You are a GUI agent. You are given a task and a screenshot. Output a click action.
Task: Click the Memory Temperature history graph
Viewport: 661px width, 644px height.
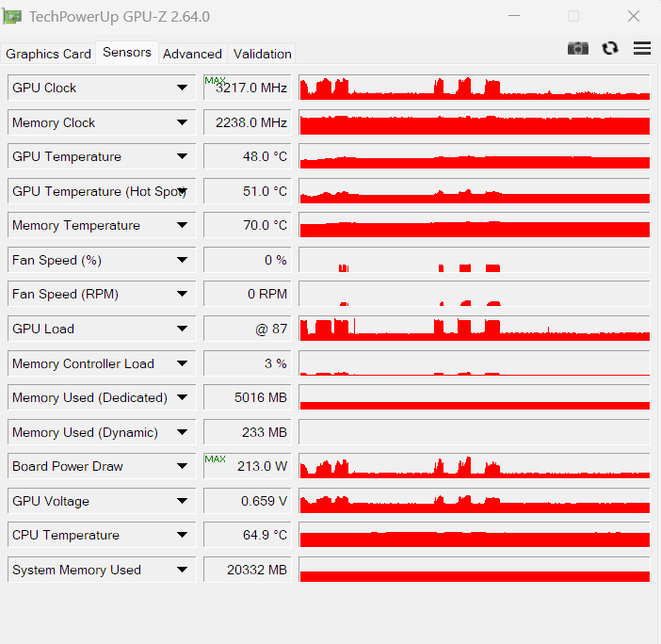[475, 225]
